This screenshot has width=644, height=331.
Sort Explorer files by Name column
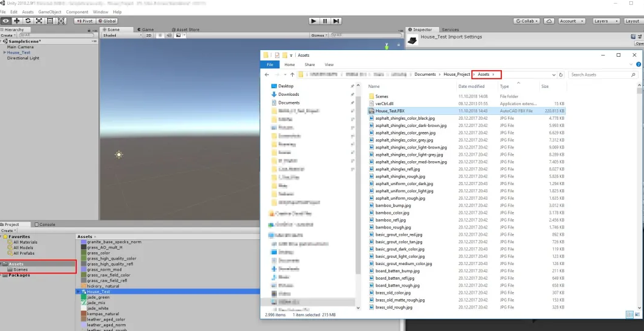coord(374,86)
